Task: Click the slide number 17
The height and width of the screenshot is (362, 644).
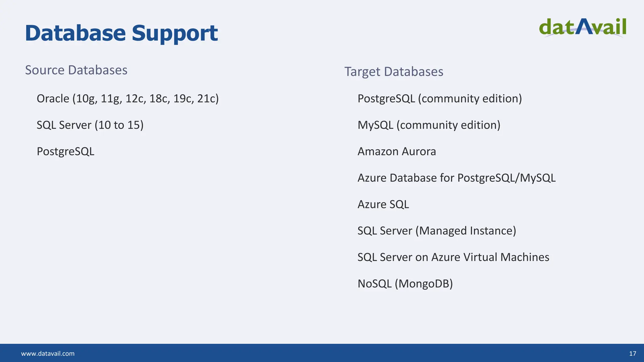Action: 633,354
